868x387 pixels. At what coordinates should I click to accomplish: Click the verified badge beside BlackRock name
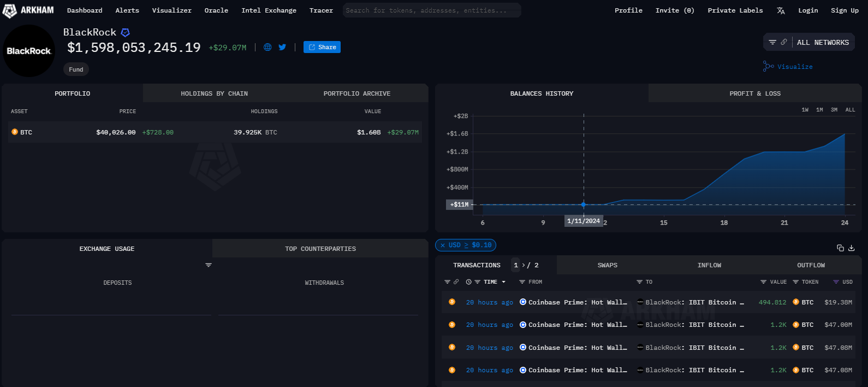point(125,33)
